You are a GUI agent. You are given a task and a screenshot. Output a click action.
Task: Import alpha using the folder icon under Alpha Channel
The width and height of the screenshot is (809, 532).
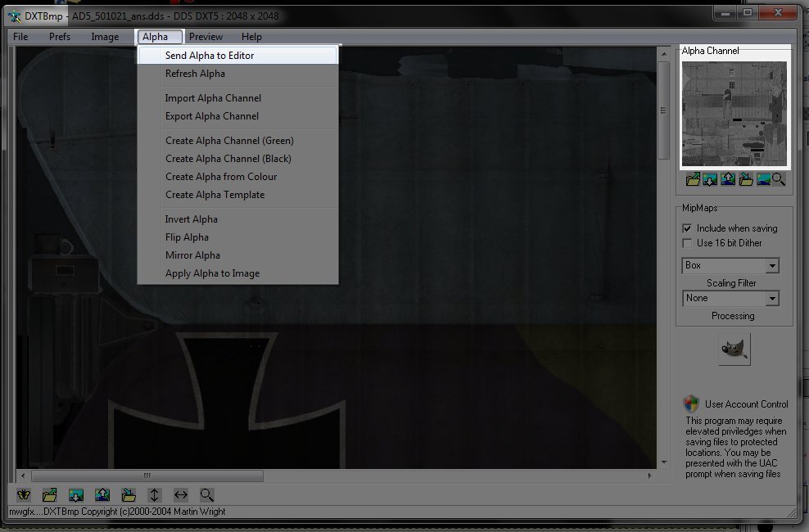click(693, 179)
